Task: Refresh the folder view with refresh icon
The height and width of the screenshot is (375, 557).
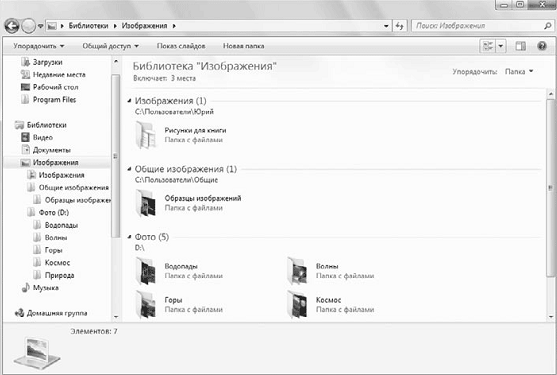Action: coord(400,26)
